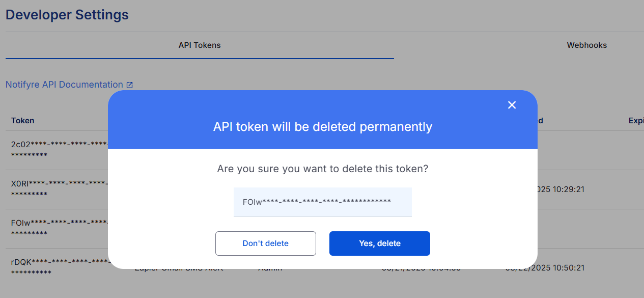Cancel using the Don't delete button
The width and height of the screenshot is (644, 298).
click(265, 243)
